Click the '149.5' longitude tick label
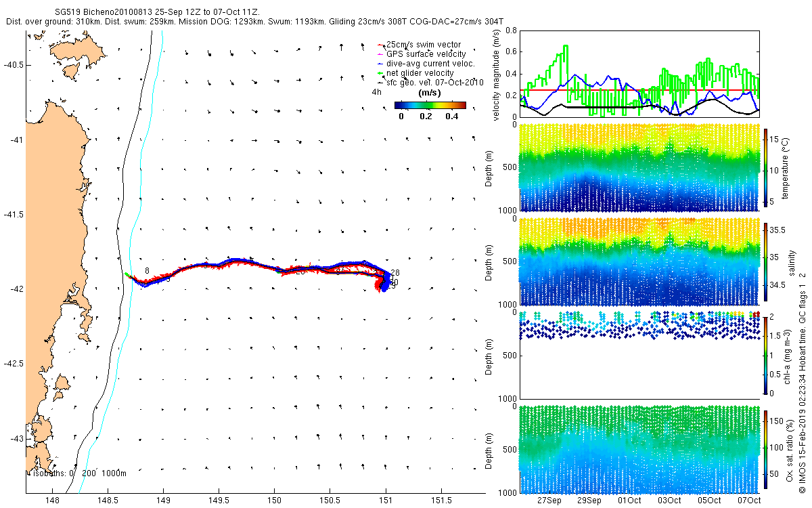Screen dimensions: 812x508 tap(219, 501)
